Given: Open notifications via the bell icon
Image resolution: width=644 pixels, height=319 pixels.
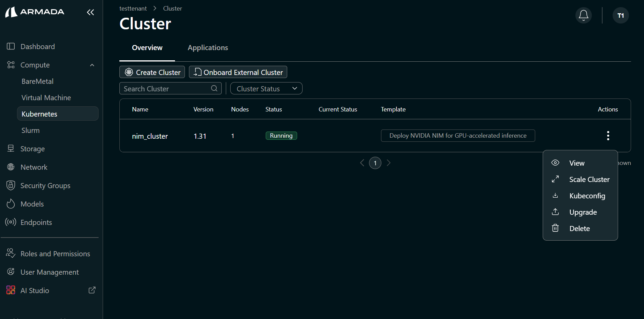Looking at the screenshot, I should click(583, 15).
